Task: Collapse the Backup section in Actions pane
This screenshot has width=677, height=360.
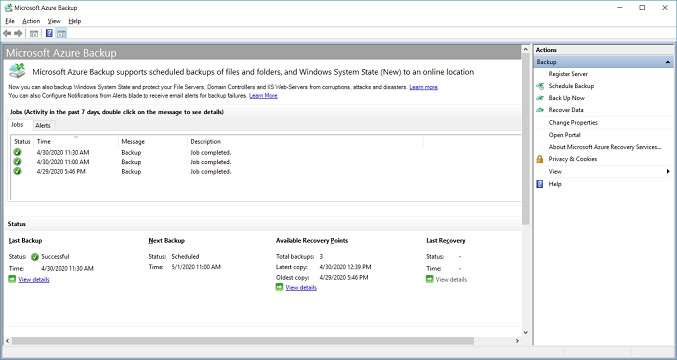Action: click(x=668, y=62)
